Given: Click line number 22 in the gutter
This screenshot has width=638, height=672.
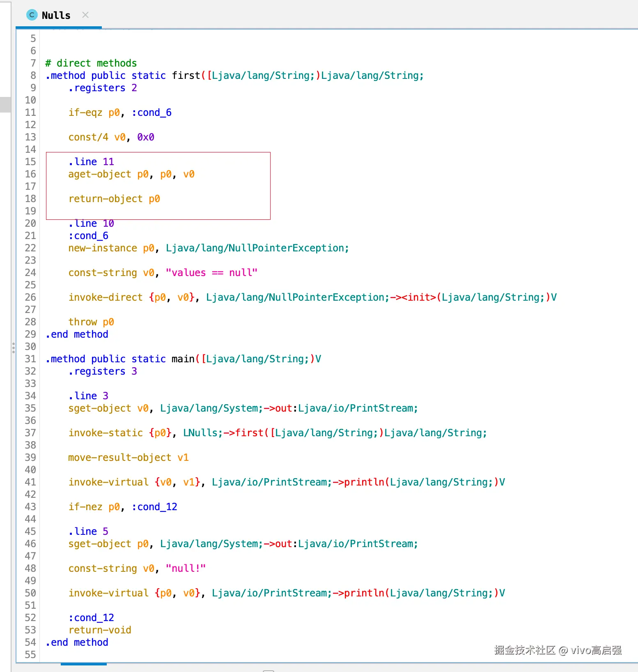Looking at the screenshot, I should [30, 248].
